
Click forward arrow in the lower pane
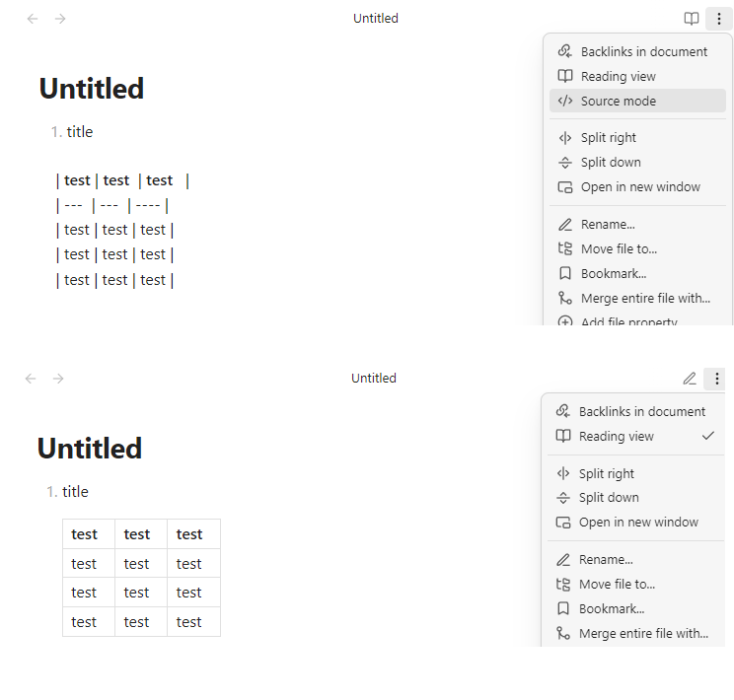(x=58, y=379)
